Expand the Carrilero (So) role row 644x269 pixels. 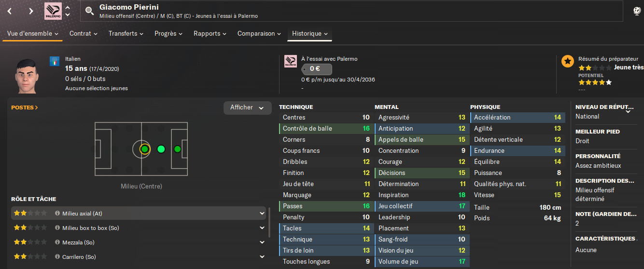pyautogui.click(x=262, y=256)
